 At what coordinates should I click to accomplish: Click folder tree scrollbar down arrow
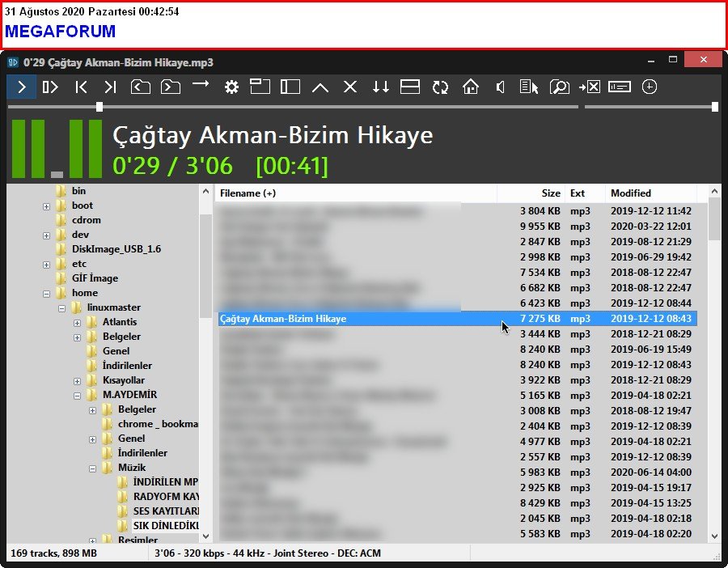205,536
